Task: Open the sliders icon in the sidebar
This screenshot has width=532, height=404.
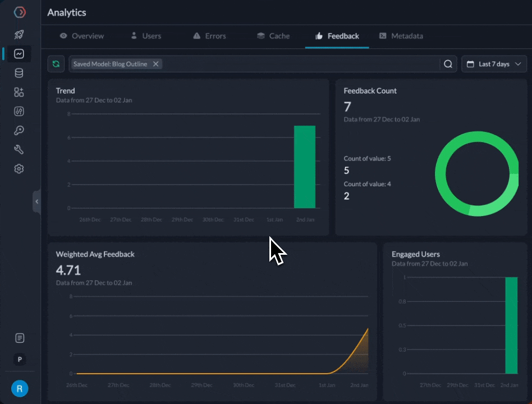Action: coord(19,111)
